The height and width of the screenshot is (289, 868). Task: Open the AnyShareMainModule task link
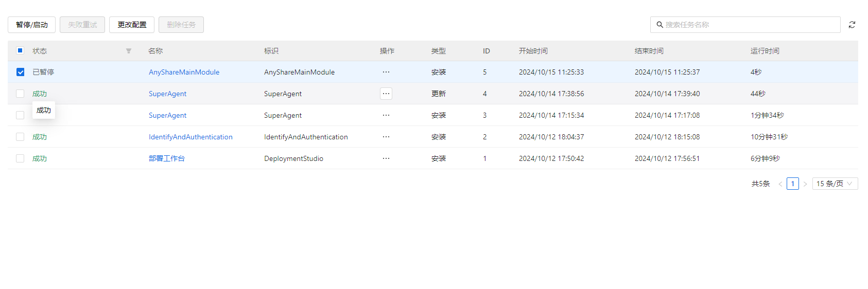[x=184, y=72]
